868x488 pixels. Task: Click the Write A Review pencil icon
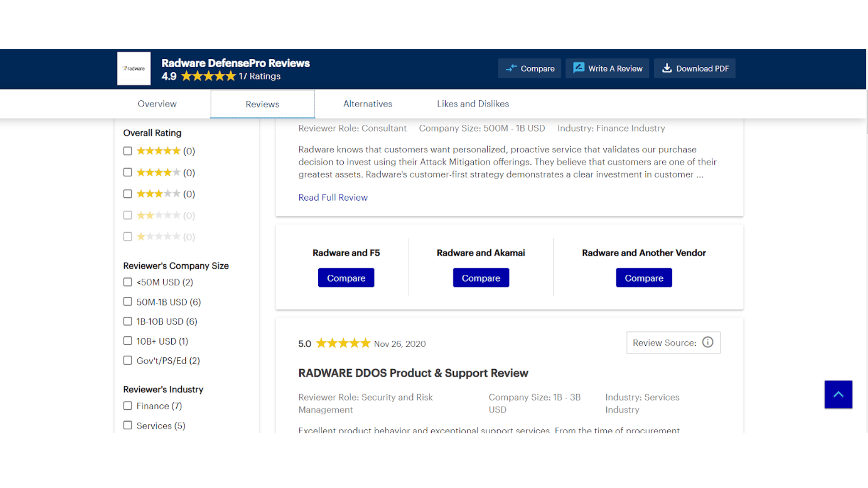[x=579, y=68]
